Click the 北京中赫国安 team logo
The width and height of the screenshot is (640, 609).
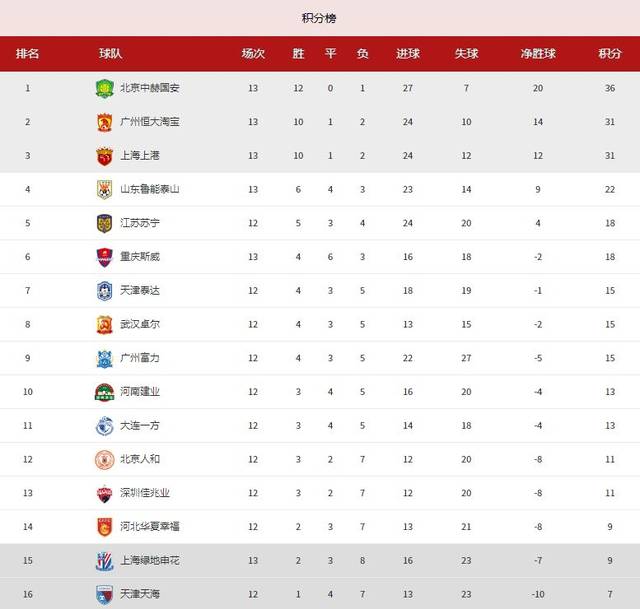tap(104, 88)
